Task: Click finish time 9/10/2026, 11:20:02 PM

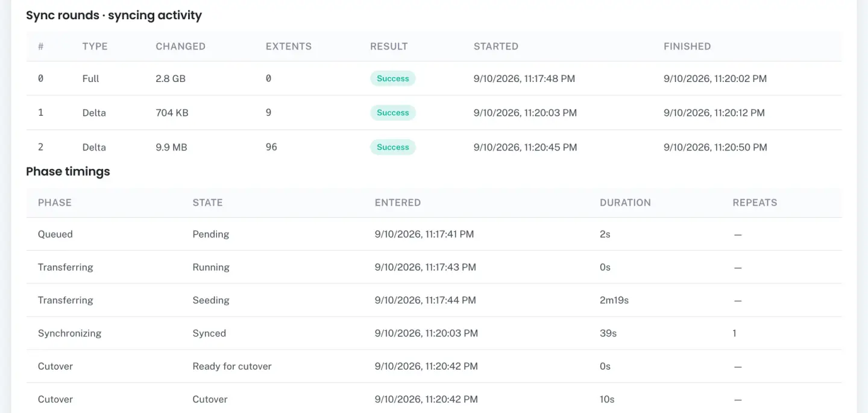Action: [715, 78]
